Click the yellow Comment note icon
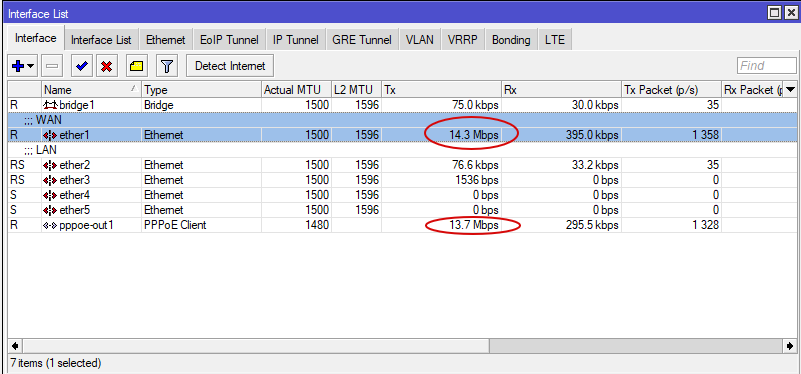 (x=136, y=66)
